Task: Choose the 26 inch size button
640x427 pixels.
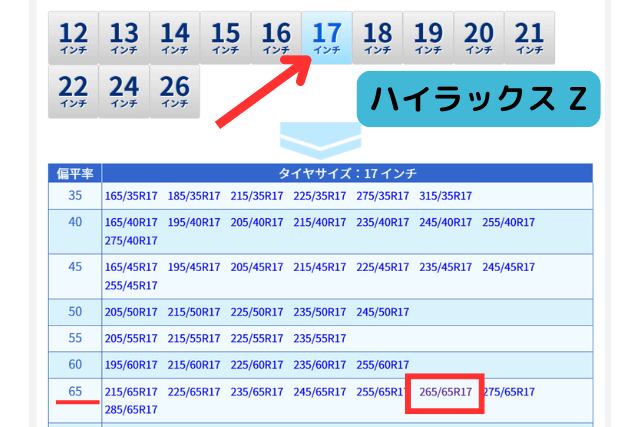Action: point(174,92)
